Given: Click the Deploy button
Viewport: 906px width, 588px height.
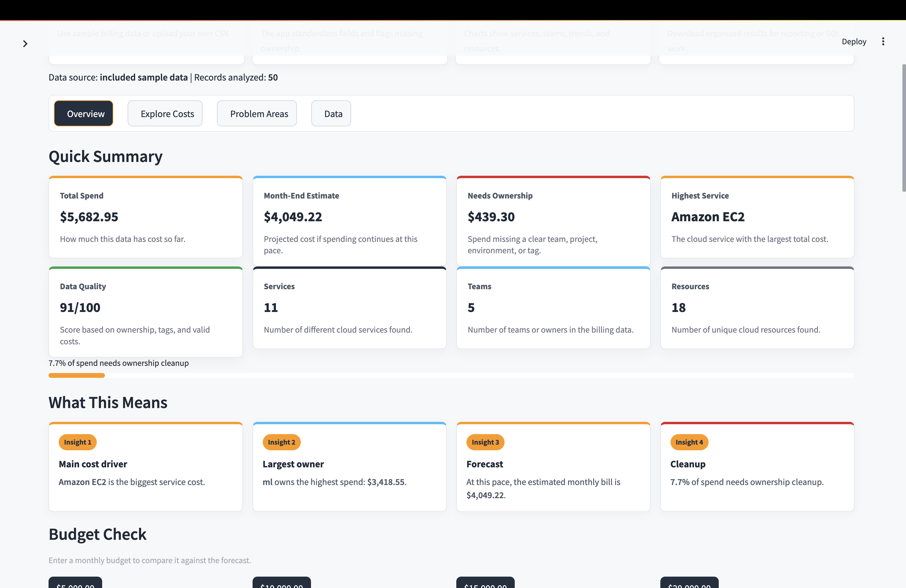Looking at the screenshot, I should coord(854,41).
